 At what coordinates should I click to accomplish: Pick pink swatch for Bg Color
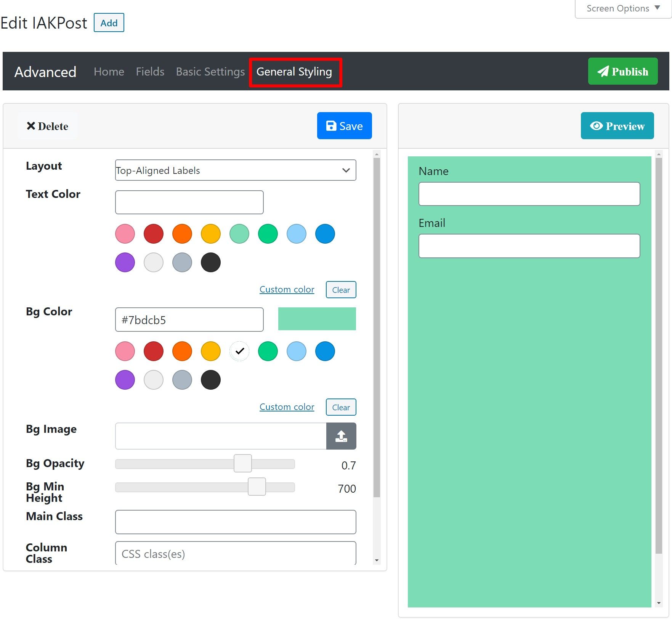point(125,351)
